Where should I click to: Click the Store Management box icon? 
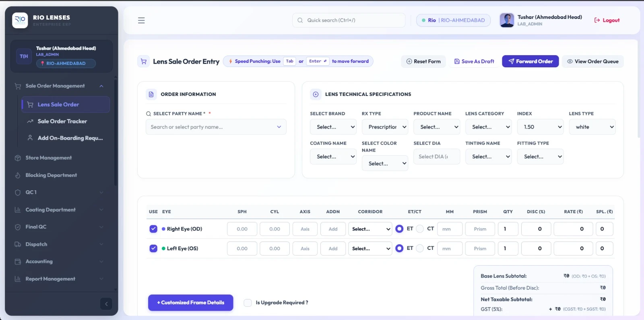click(x=18, y=158)
